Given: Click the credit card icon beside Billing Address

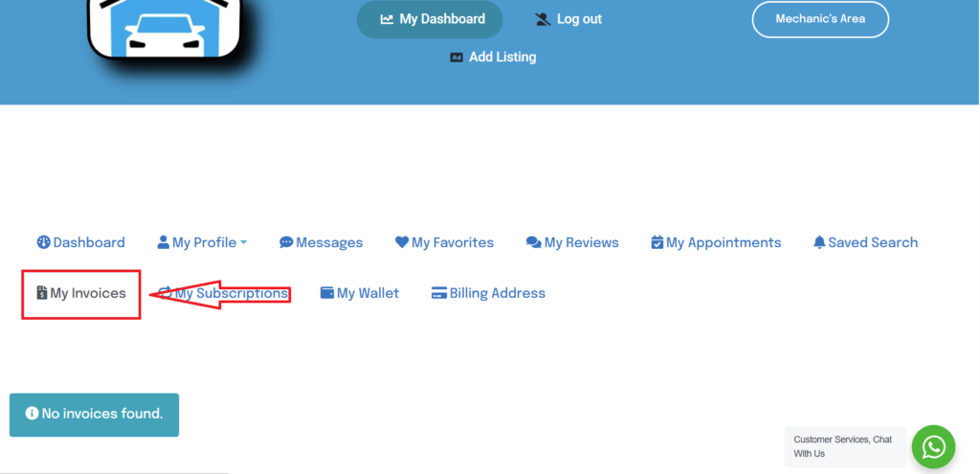Looking at the screenshot, I should pos(439,293).
